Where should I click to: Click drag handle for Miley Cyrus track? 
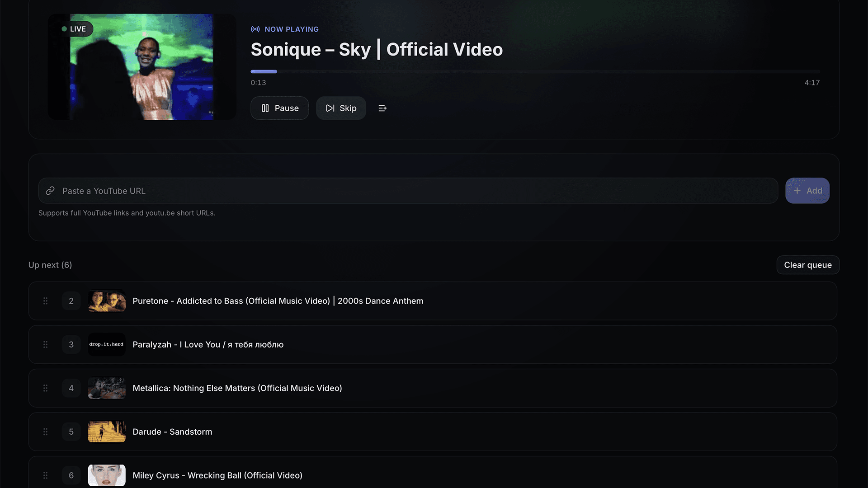[x=45, y=475]
